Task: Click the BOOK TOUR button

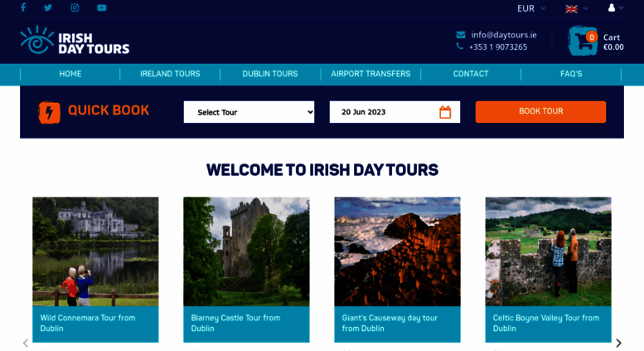Action: pyautogui.click(x=540, y=112)
